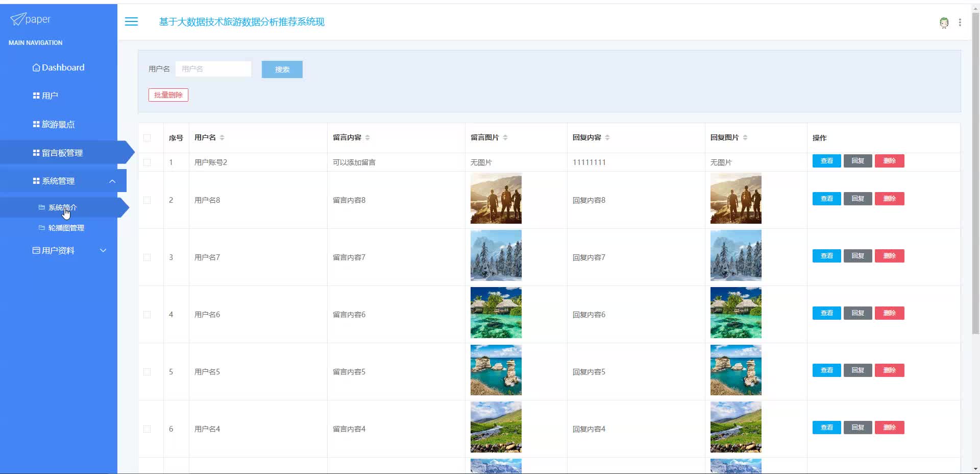Check the row for 用户名8
Viewport: 980px width, 474px height.
point(147,200)
